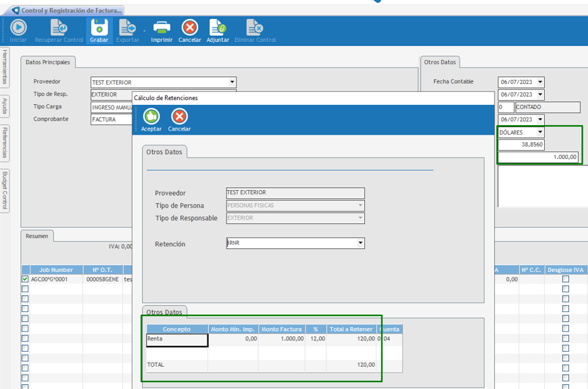The image size is (588, 389).
Task: Open the Exportar dropdown arrow
Action: click(x=145, y=31)
